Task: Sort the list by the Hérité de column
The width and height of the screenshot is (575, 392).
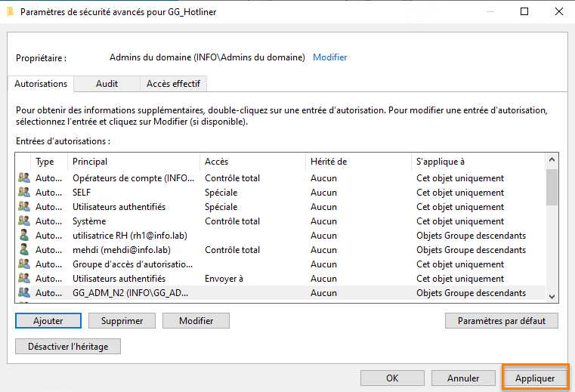Action: [x=329, y=162]
